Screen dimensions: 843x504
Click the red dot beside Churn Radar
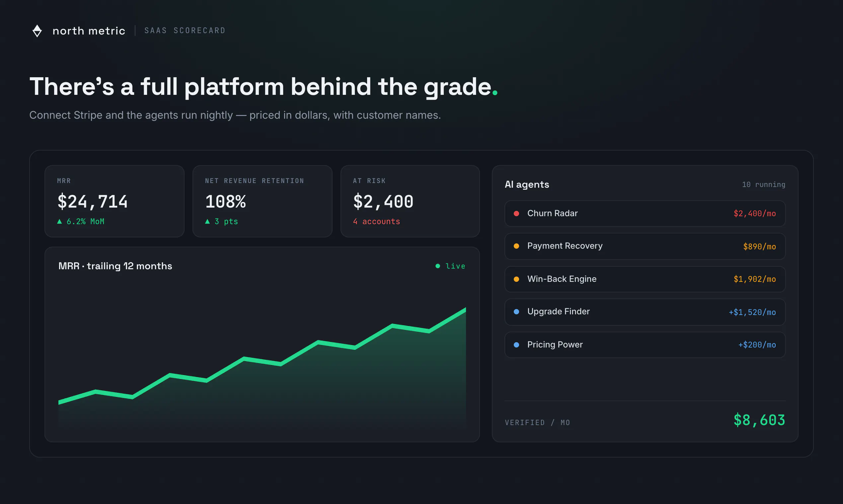(516, 213)
